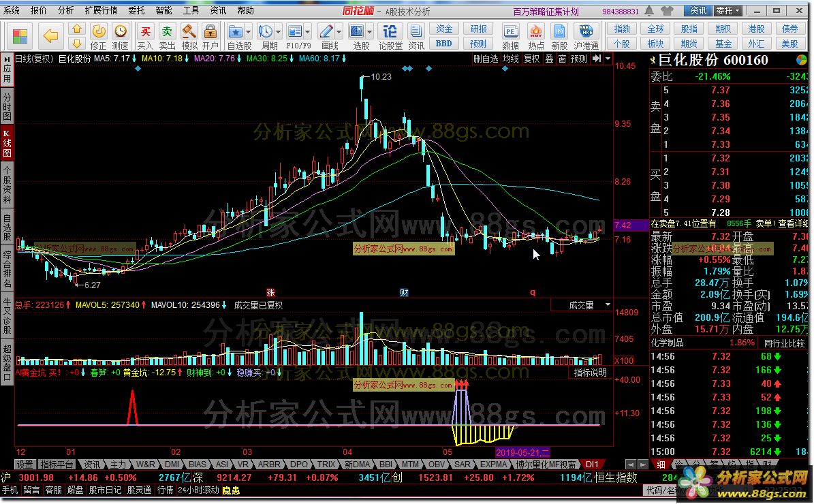Open the 智能 menu
The width and height of the screenshot is (814, 504).
[163, 10]
